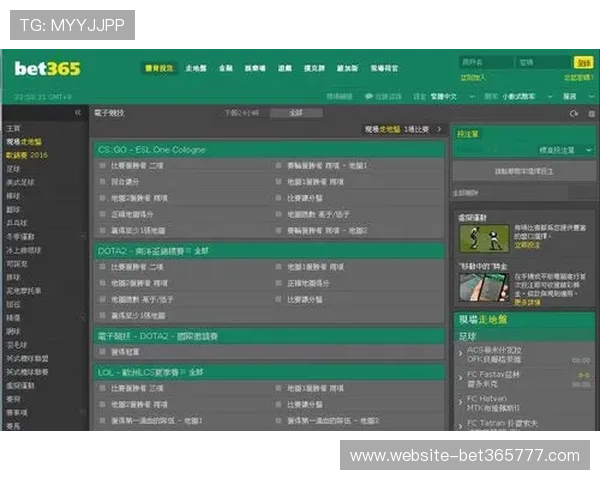
Task: Expand the FC Hatvan match row arrow
Action: tap(460, 402)
